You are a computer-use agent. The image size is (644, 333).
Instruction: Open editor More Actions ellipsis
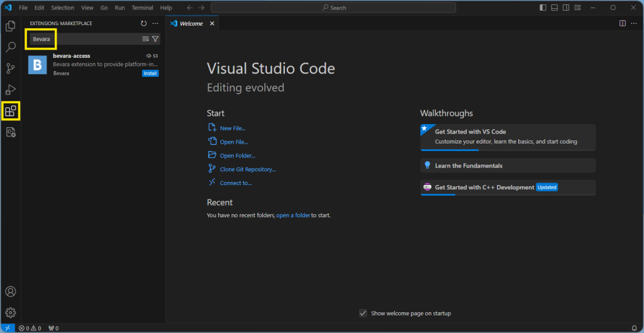coord(635,23)
